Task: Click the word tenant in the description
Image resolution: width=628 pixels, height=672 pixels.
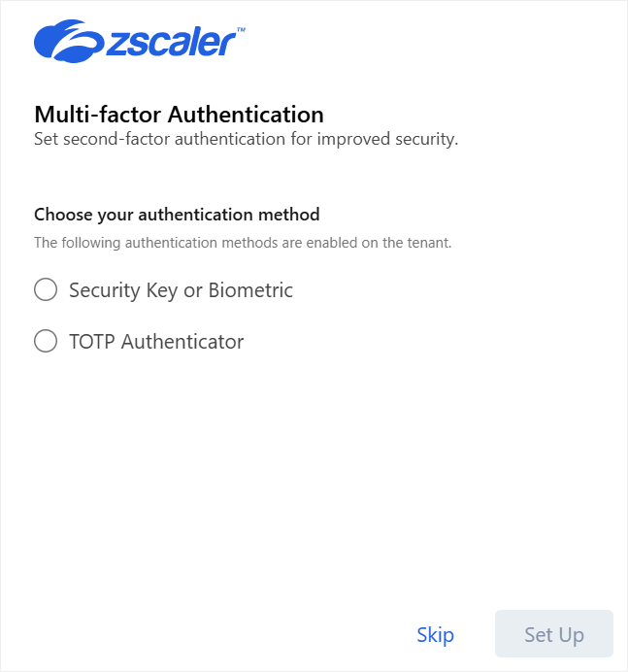Action: coord(430,243)
